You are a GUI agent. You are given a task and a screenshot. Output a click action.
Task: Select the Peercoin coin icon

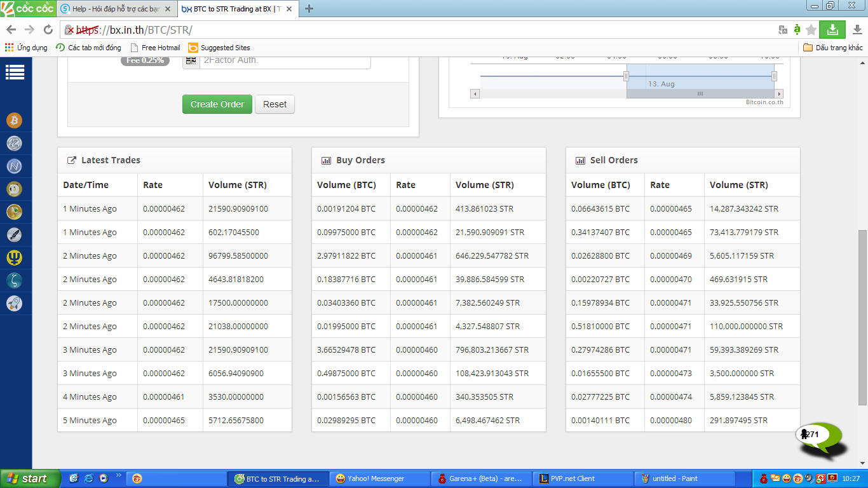point(14,212)
